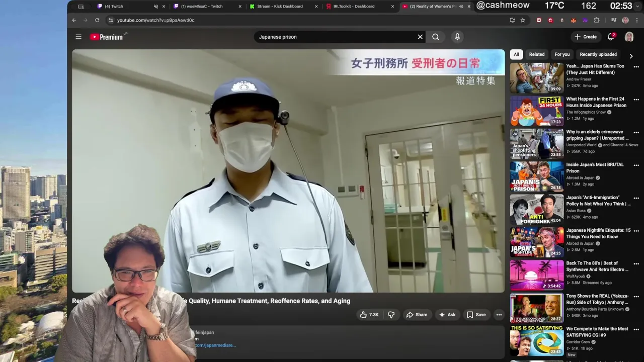
Task: Open 'The Infographics Show' channel link
Action: [x=586, y=112]
